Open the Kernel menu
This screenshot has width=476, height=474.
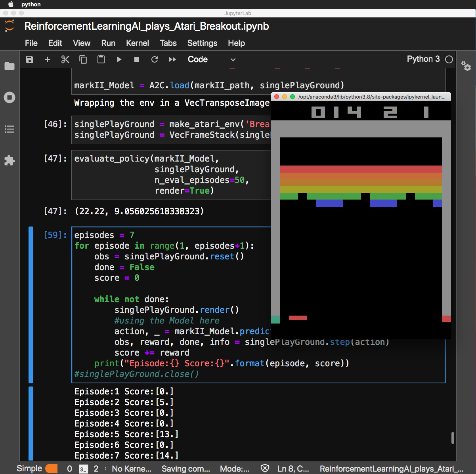[137, 43]
